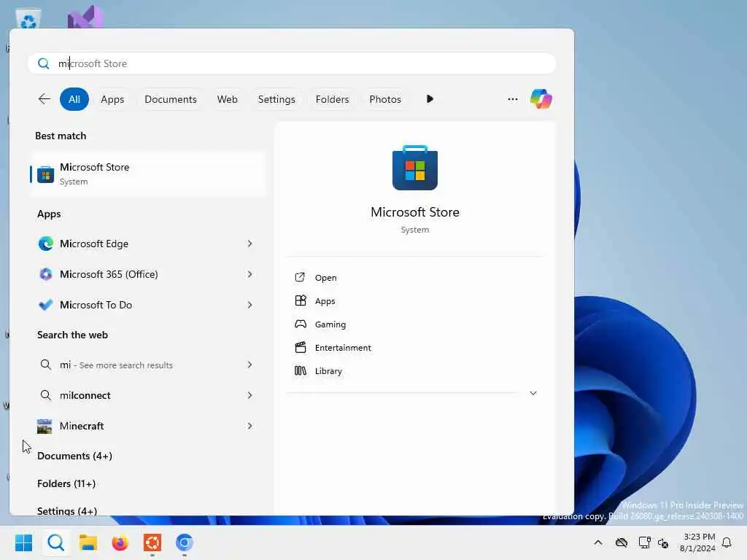Viewport: 747px width, 560px height.
Task: Select the 'miIconnect' web suggestion text
Action: (85, 395)
